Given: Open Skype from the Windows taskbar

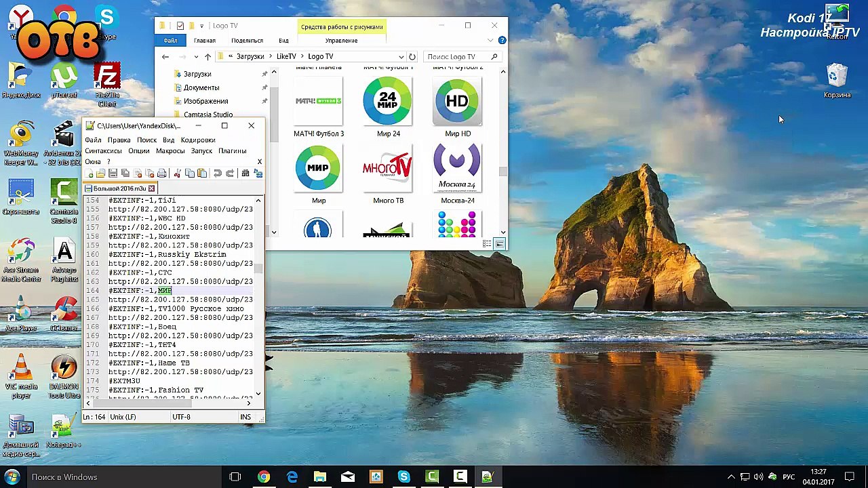Looking at the screenshot, I should click(x=403, y=477).
